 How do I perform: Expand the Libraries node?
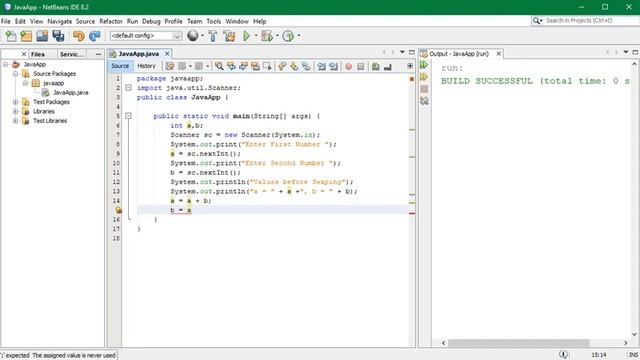16,111
